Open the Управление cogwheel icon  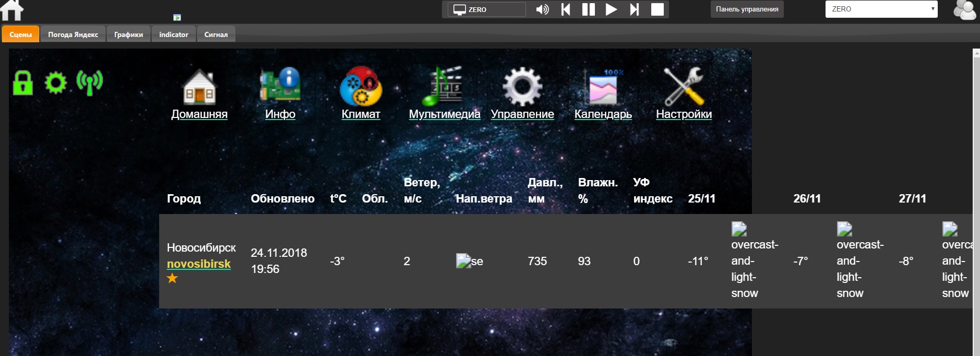click(522, 87)
